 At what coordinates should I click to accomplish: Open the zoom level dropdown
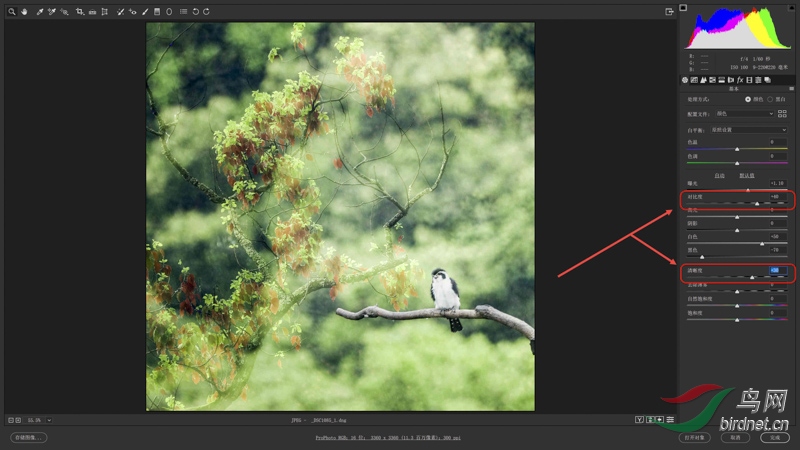49,420
